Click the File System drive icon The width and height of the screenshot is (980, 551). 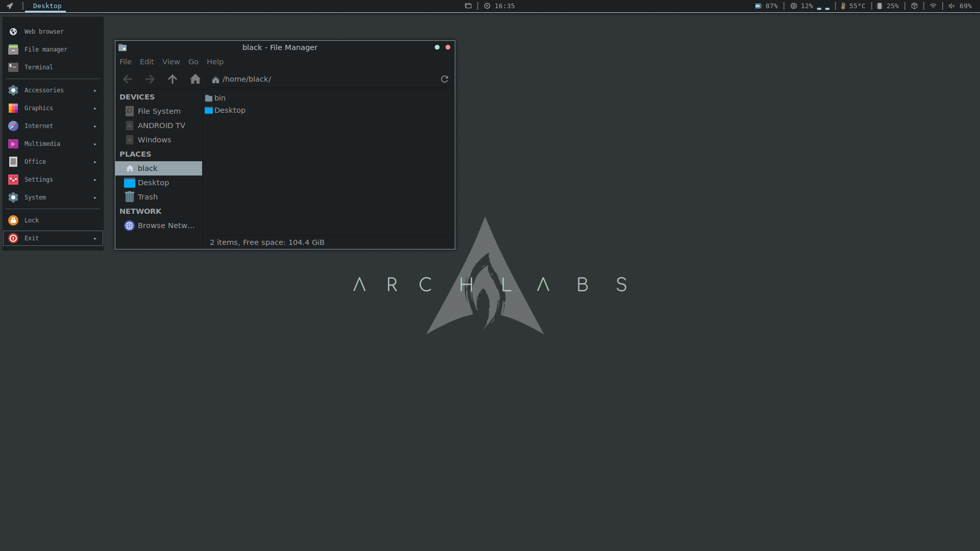tap(130, 111)
